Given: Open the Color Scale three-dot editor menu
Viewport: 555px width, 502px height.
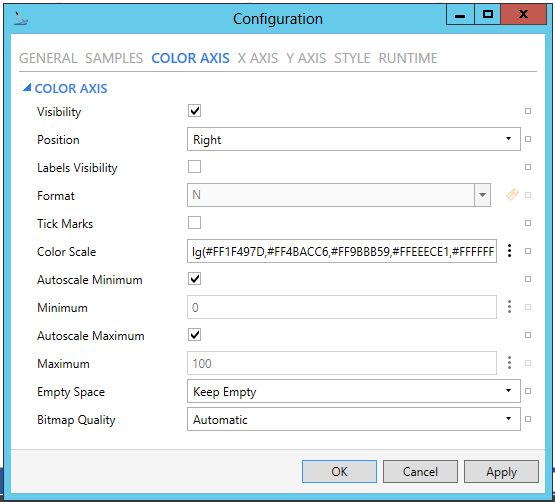Looking at the screenshot, I should 509,251.
